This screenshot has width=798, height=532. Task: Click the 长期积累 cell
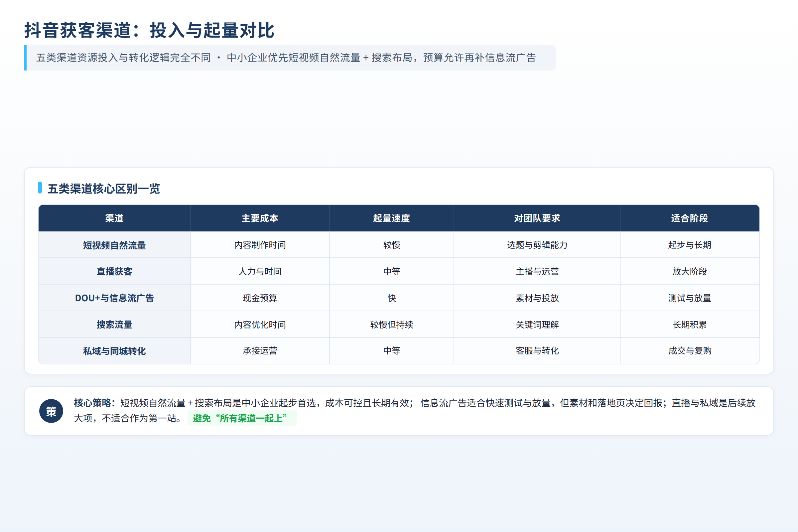coord(690,325)
